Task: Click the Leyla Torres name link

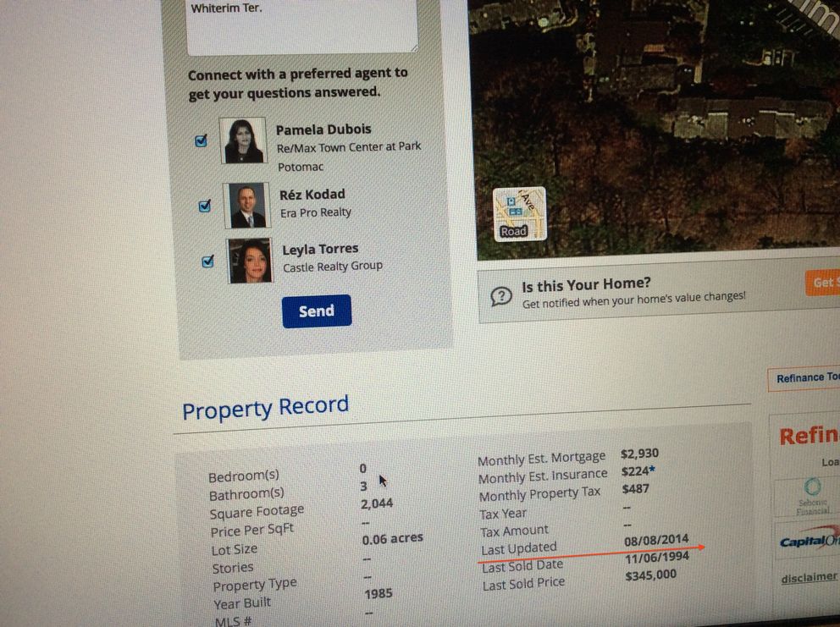Action: [x=320, y=250]
